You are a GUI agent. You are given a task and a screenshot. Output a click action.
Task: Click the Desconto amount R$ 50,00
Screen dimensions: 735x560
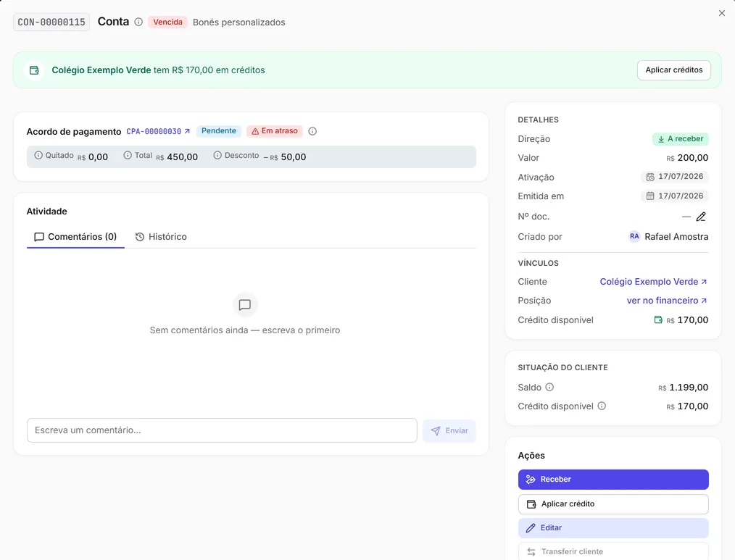pos(285,157)
